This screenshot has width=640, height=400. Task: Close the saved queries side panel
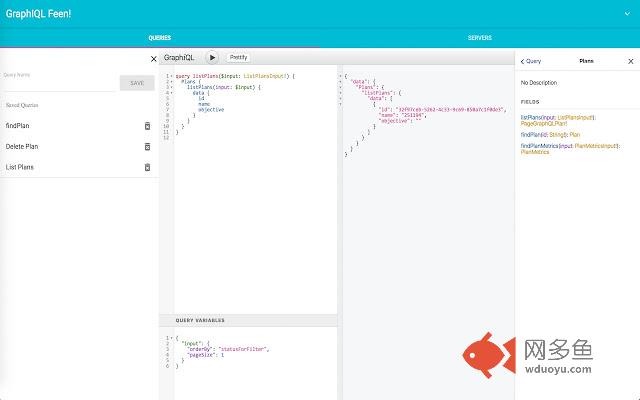(x=153, y=59)
